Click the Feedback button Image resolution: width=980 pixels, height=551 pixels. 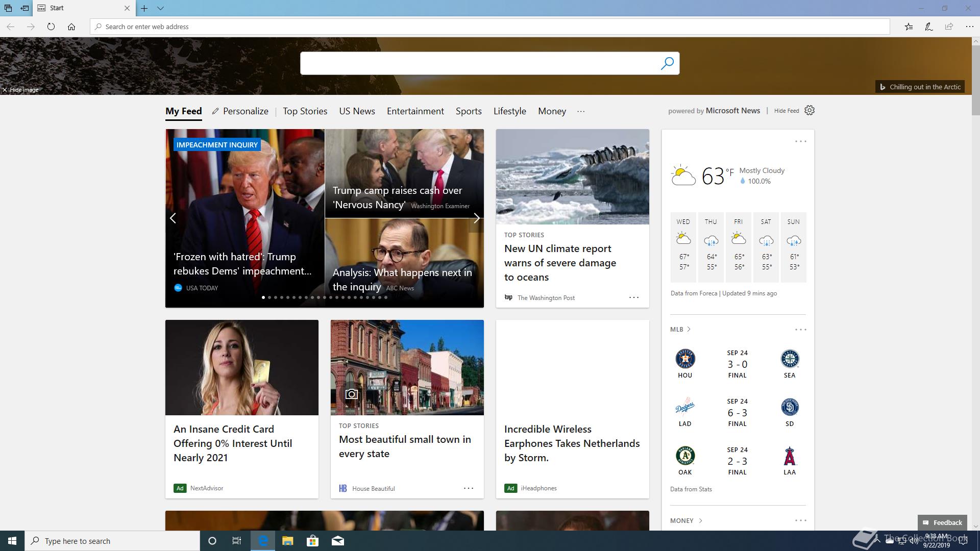coord(942,522)
